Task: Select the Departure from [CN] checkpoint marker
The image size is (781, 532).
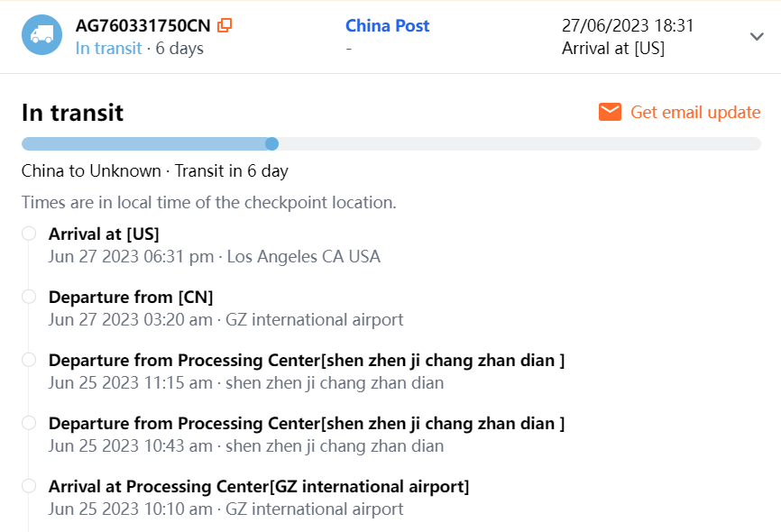Action: tap(29, 297)
